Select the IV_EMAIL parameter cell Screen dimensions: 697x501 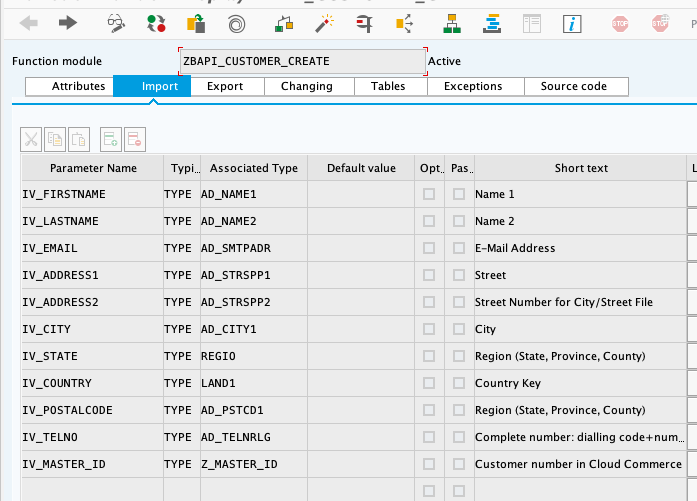(x=92, y=248)
